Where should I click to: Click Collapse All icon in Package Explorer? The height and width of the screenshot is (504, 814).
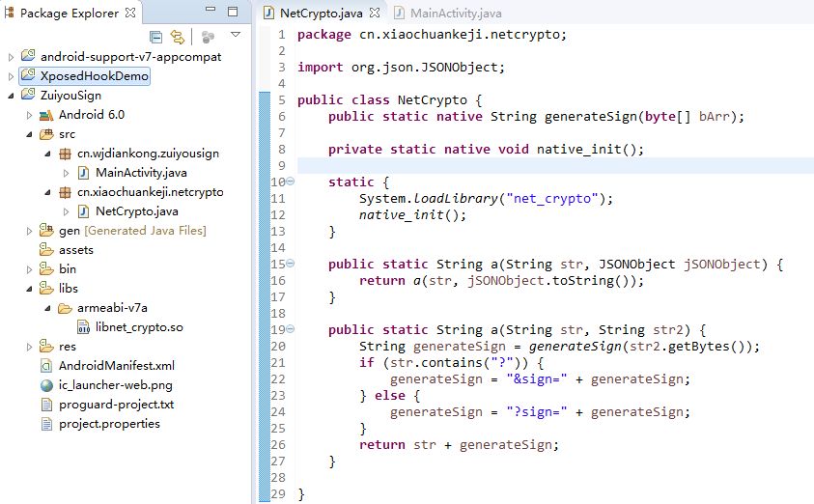coord(155,37)
